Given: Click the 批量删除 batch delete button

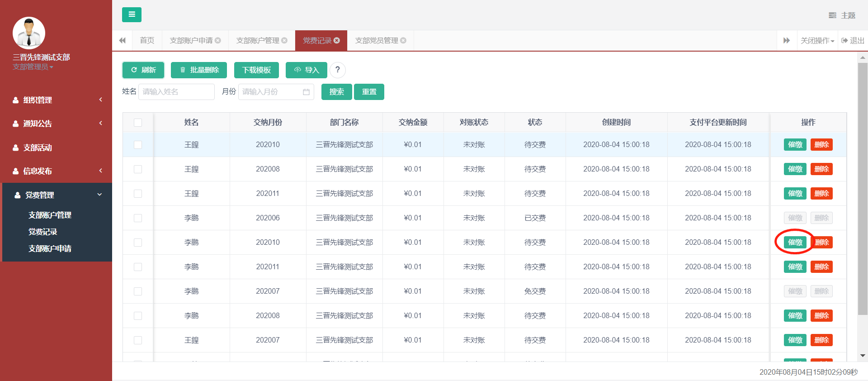Looking at the screenshot, I should 199,70.
